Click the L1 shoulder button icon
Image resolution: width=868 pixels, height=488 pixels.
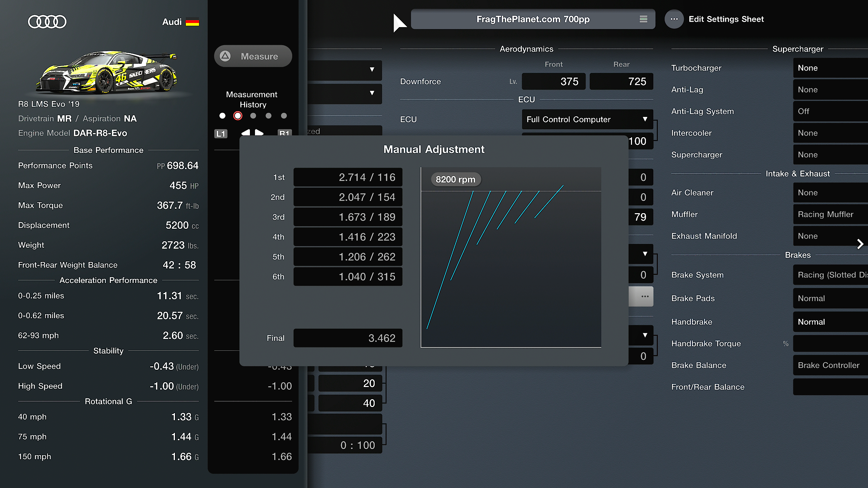point(221,134)
